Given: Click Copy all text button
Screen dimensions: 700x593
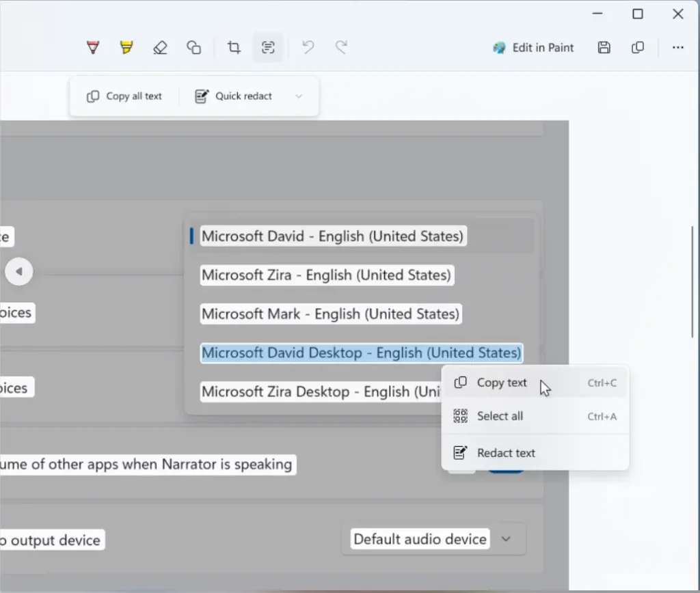Looking at the screenshot, I should pos(124,96).
